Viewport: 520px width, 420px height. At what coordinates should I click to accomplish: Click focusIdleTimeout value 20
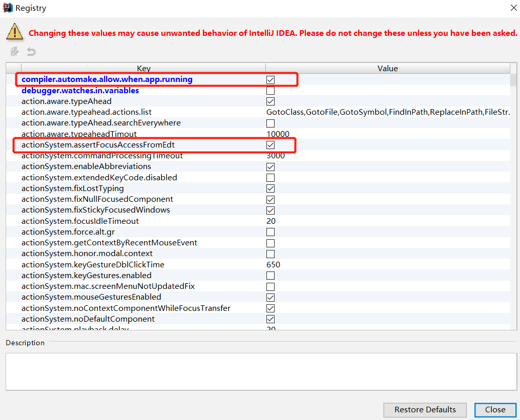coord(271,221)
